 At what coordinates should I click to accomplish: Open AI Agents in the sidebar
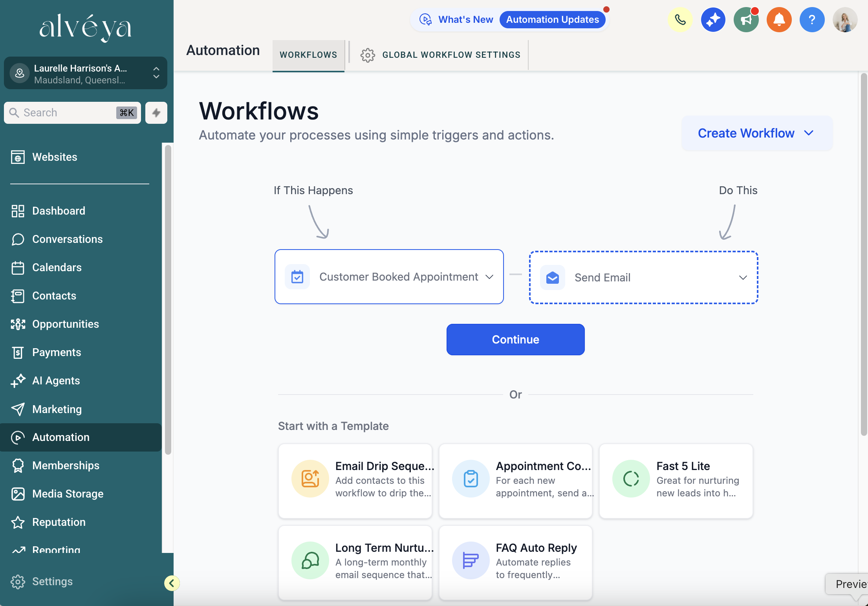[81, 381]
